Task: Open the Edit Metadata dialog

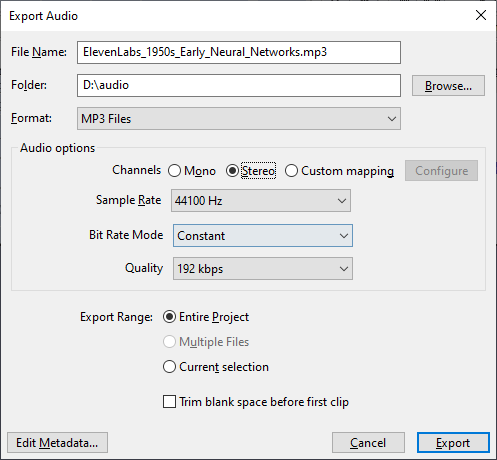Action: (x=57, y=443)
